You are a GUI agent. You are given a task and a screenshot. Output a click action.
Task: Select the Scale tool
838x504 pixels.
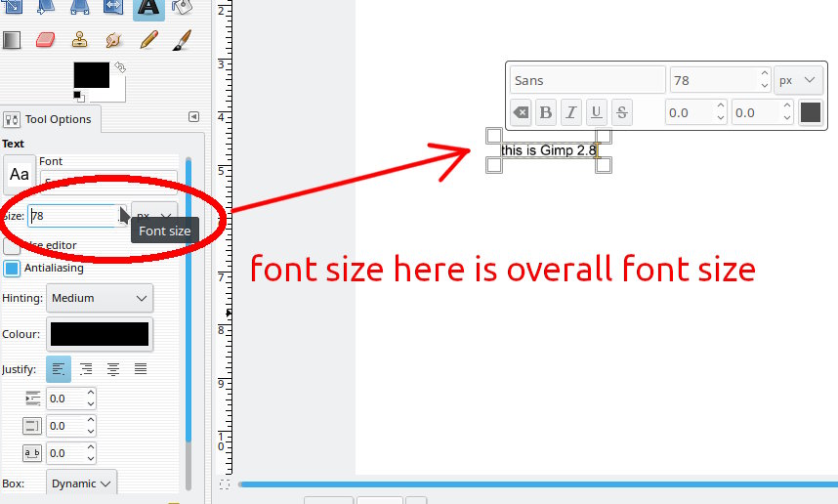[13, 7]
